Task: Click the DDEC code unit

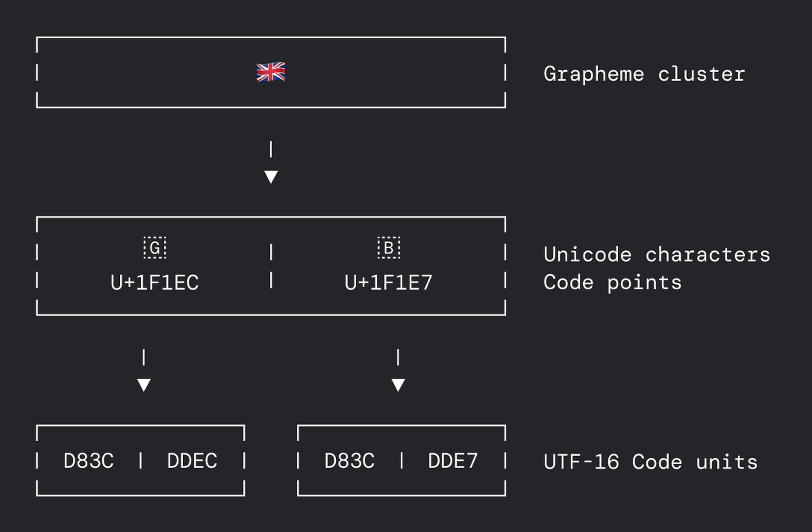Action: tap(192, 461)
